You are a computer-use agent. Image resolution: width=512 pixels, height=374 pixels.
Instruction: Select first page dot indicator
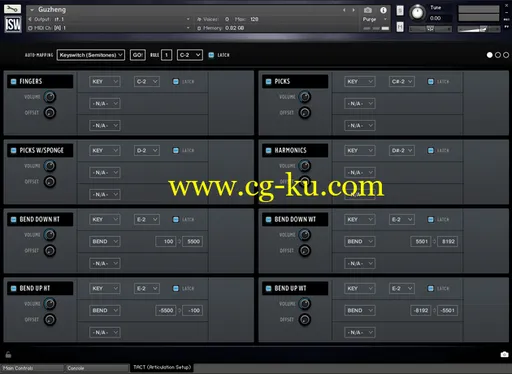click(x=489, y=55)
